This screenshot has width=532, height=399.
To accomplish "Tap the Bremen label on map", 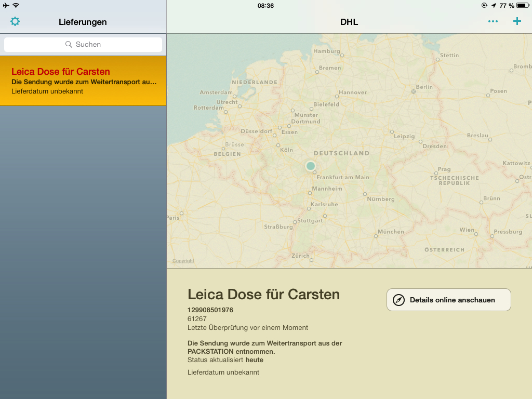I will (330, 68).
